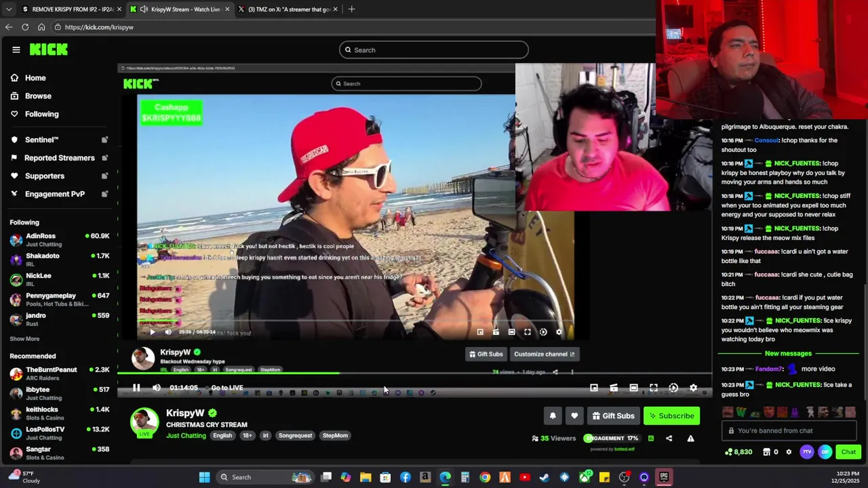Open the hamburger menu beside Kick logo
868x488 pixels.
click(x=16, y=49)
